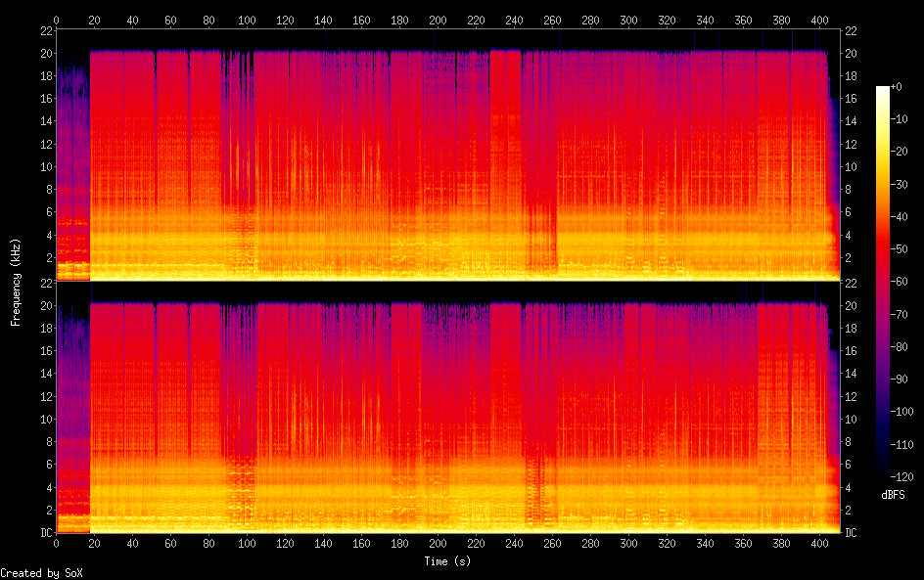Click the "-90" color scale label
Screen dimensions: 924x580
click(x=900, y=379)
